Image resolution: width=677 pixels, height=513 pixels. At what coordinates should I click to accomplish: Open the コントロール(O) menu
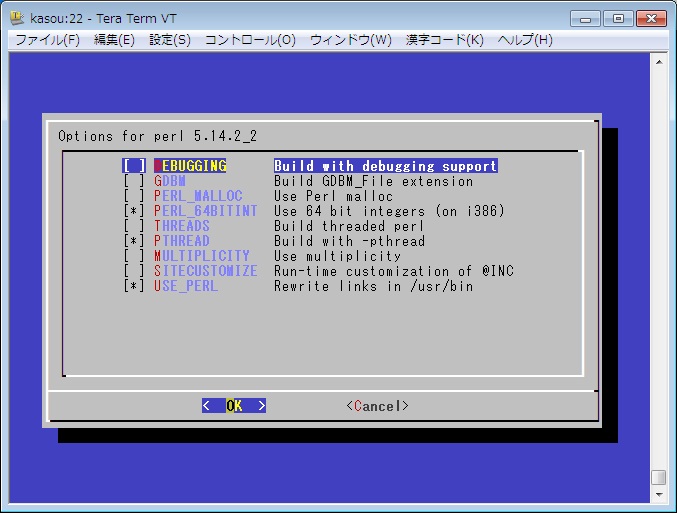(x=250, y=40)
